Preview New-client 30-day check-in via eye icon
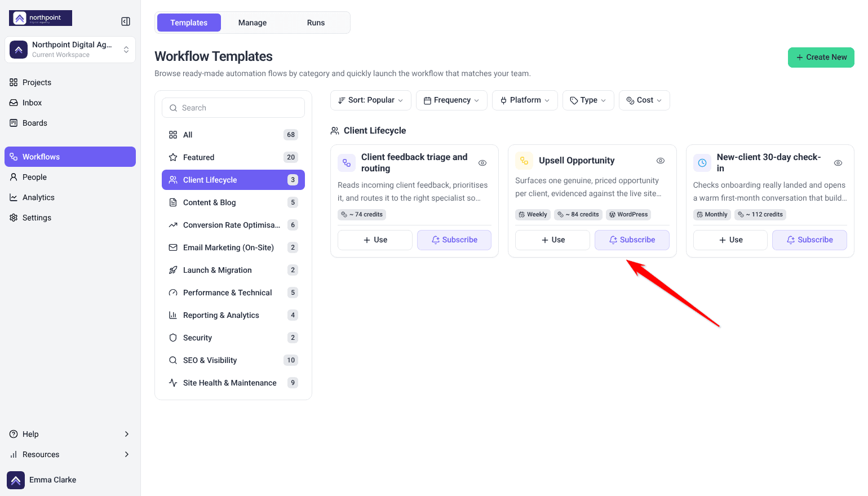 (x=838, y=163)
